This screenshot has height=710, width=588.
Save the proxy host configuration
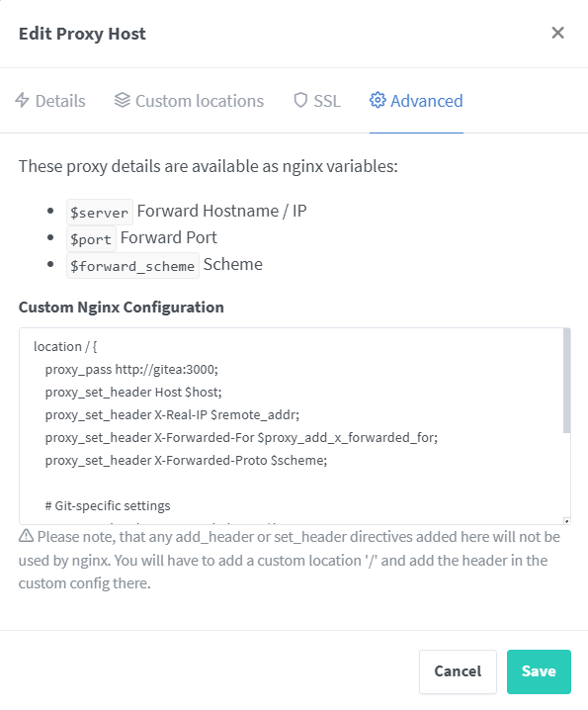[539, 671]
